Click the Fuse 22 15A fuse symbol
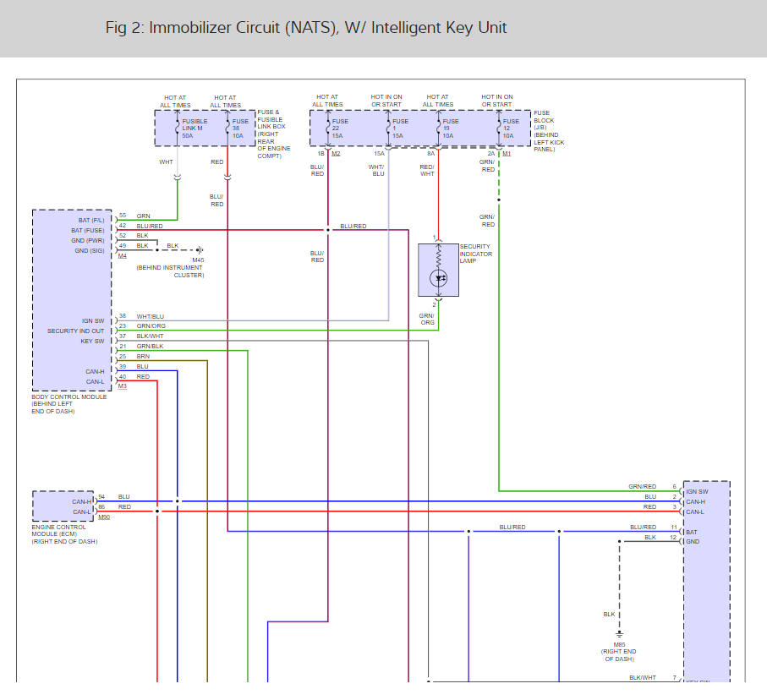Image resolution: width=767 pixels, height=700 pixels. 328,129
